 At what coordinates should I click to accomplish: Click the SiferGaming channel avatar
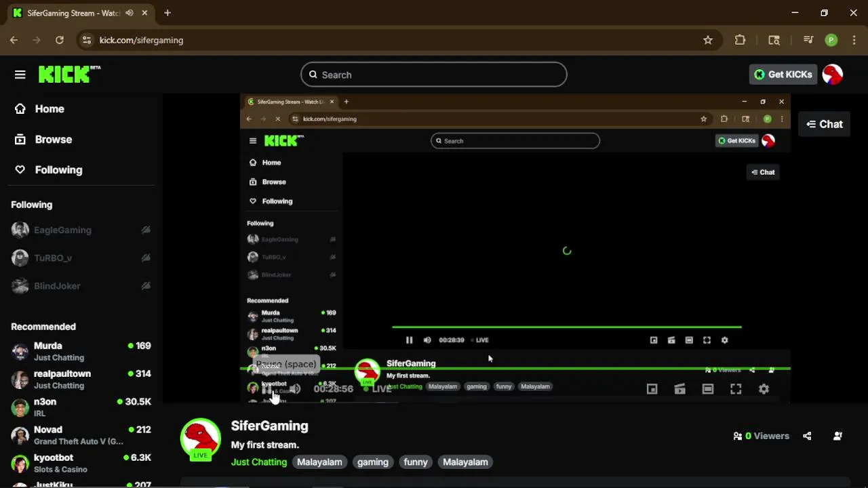[x=200, y=439]
